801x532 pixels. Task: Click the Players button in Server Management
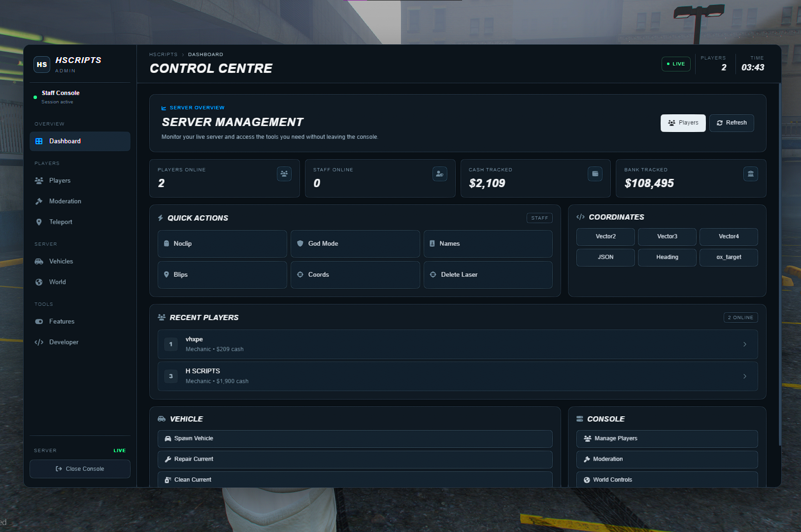click(x=683, y=123)
